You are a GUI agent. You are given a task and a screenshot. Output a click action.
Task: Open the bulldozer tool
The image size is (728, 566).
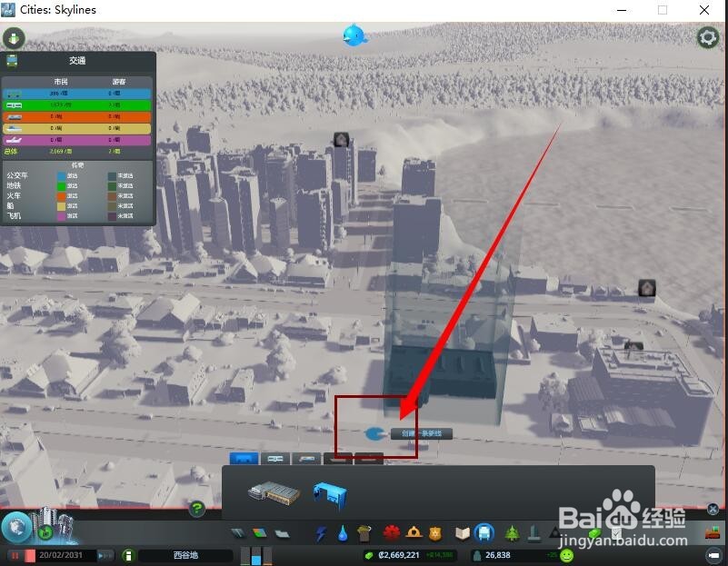click(x=713, y=532)
